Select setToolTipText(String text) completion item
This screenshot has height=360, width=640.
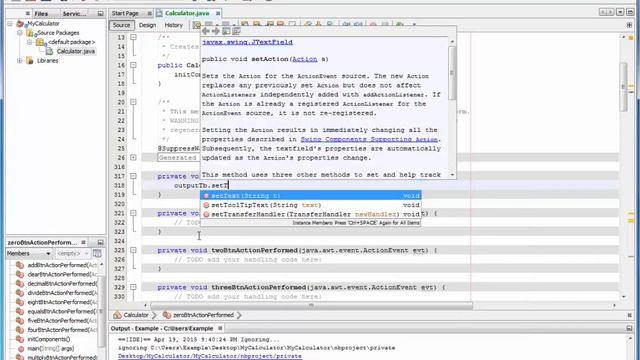point(311,205)
